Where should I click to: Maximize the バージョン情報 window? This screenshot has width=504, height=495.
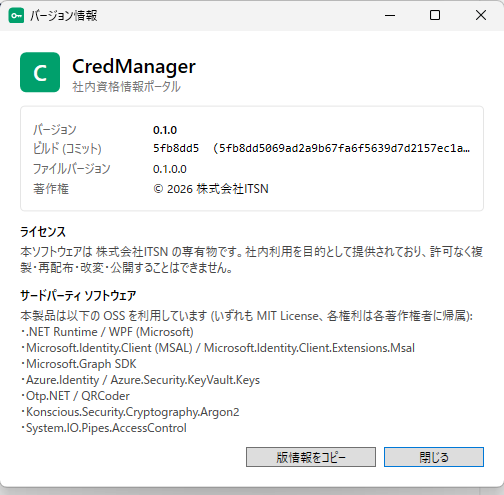pos(435,15)
